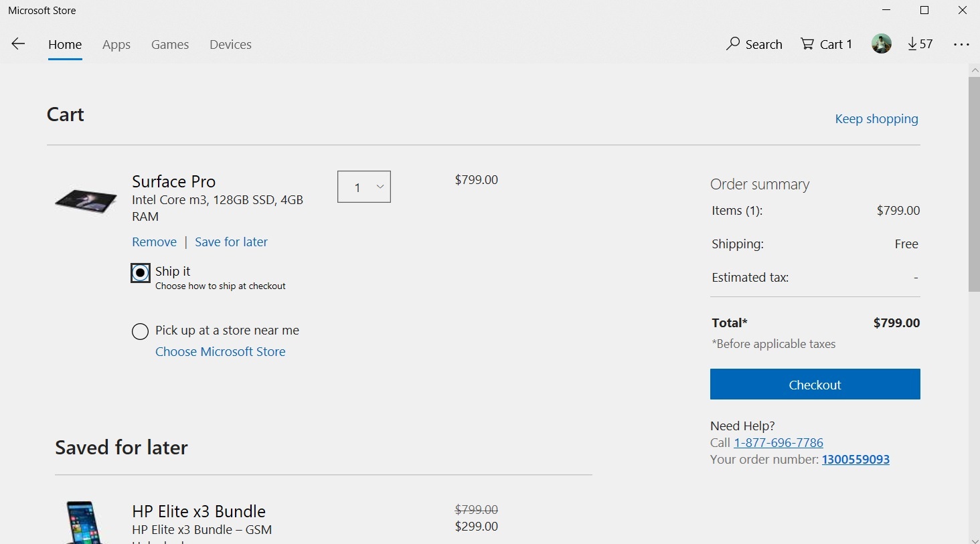Open the HP Elite x3 Bundle thumbnail

pyautogui.click(x=83, y=522)
